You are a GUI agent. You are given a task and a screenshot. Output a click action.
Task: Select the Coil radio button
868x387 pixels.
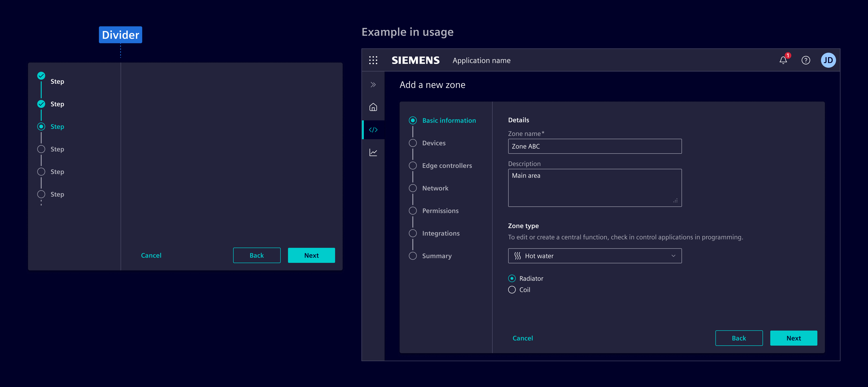click(512, 290)
